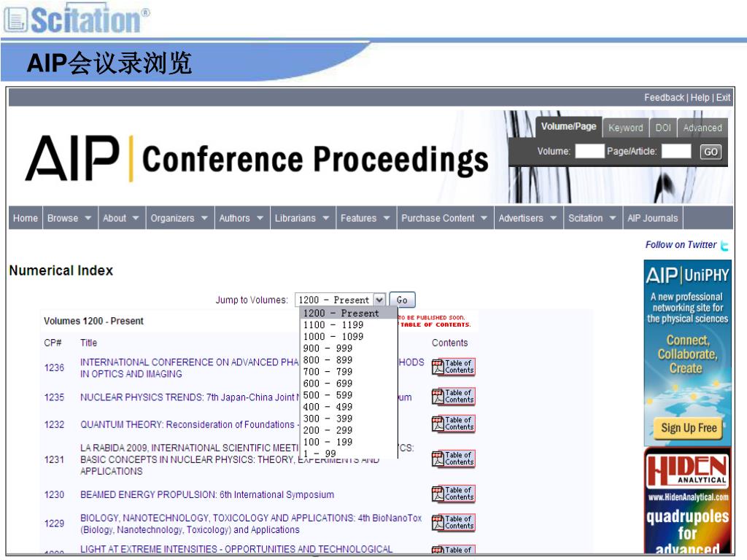Select 400 - 499 volume range
747x560 pixels.
(x=349, y=407)
